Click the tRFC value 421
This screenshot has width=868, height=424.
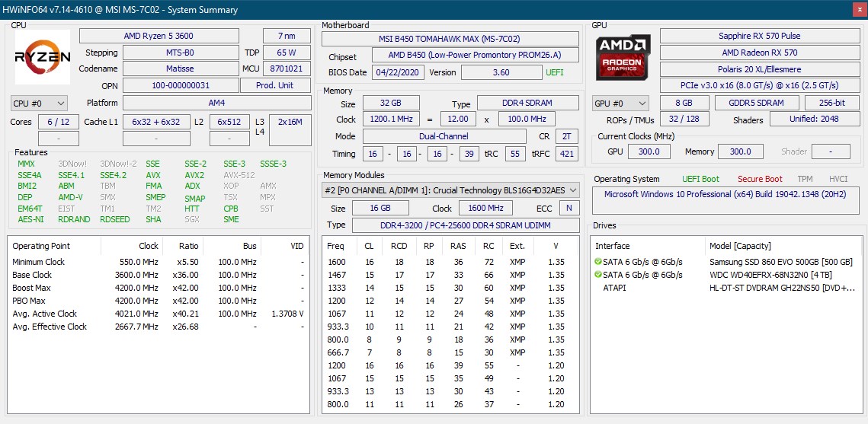point(566,154)
